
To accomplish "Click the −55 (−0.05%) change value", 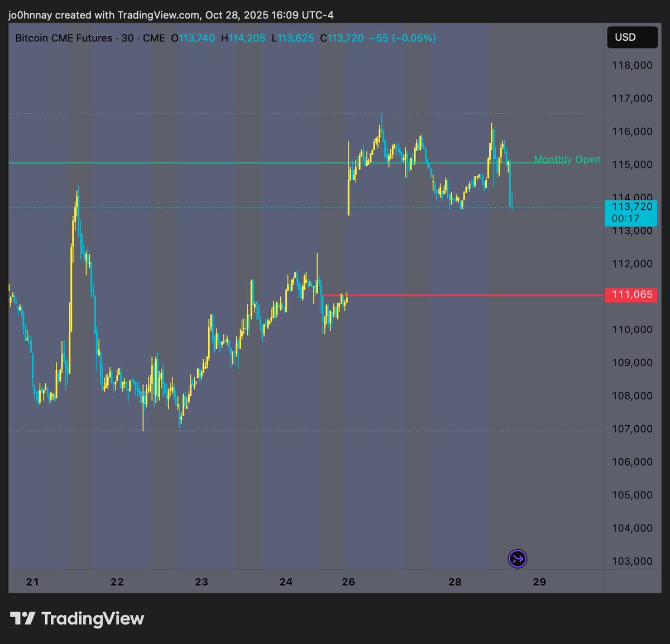I will click(x=403, y=39).
